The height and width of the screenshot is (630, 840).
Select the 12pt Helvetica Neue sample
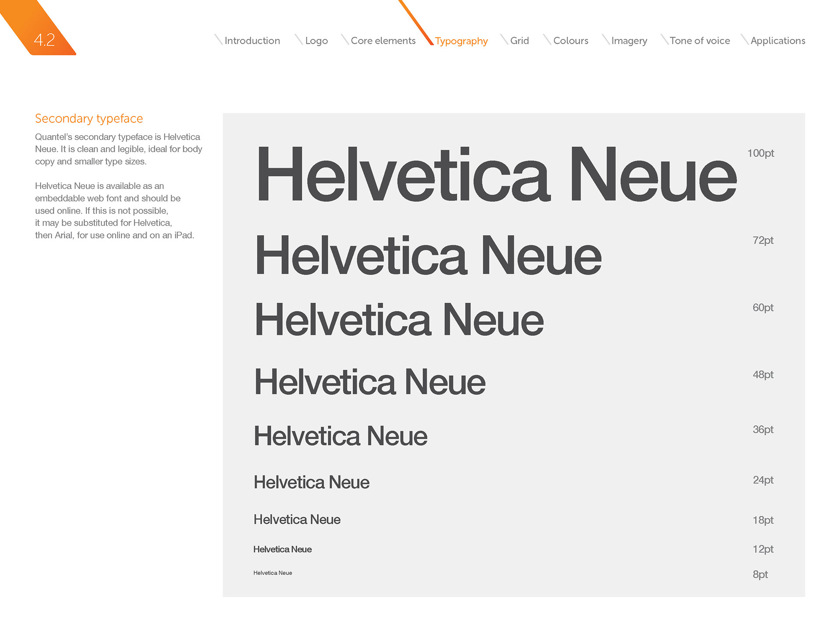click(x=283, y=549)
